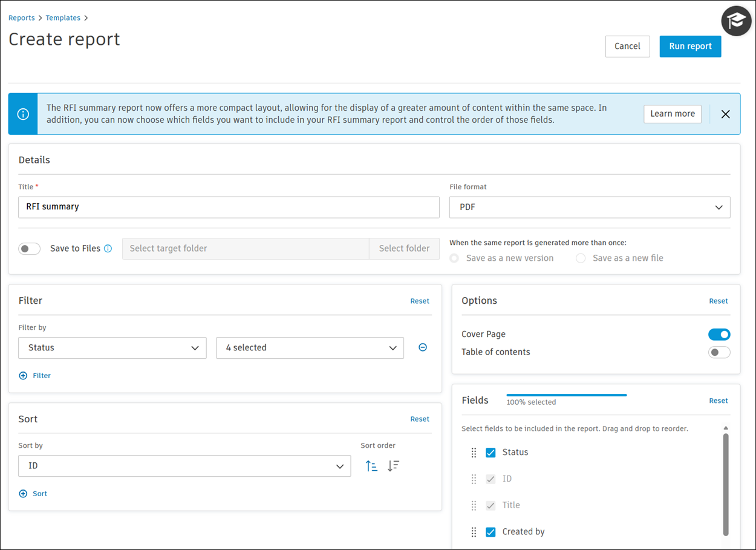
Task: Enable Table of contents toggle
Action: tap(719, 352)
